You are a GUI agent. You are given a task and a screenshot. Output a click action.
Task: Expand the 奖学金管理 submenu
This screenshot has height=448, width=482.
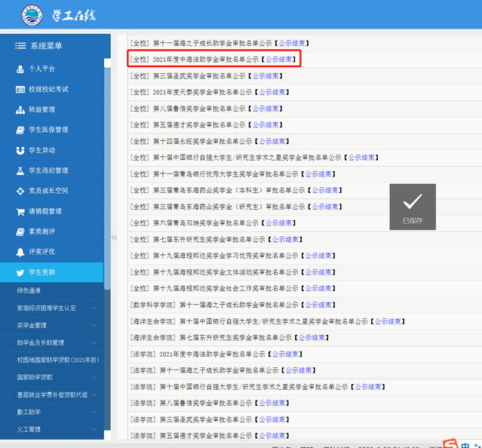click(94, 326)
